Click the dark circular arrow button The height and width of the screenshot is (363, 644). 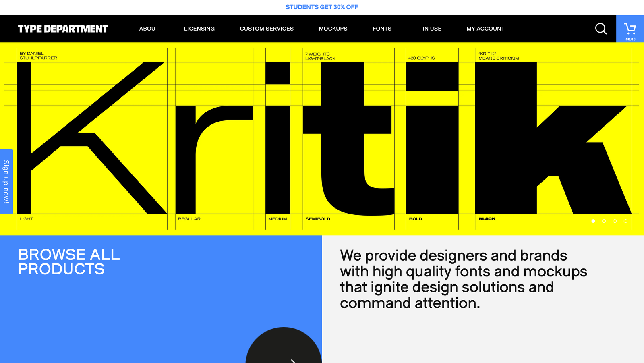[x=284, y=345]
